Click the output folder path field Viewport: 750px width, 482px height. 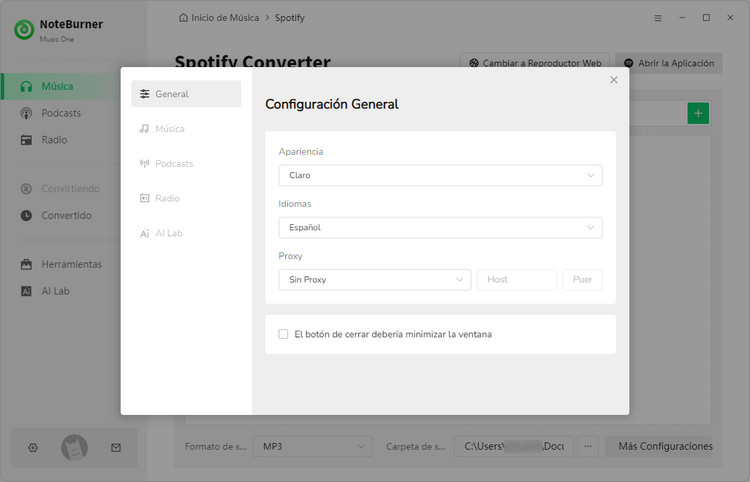[514, 447]
